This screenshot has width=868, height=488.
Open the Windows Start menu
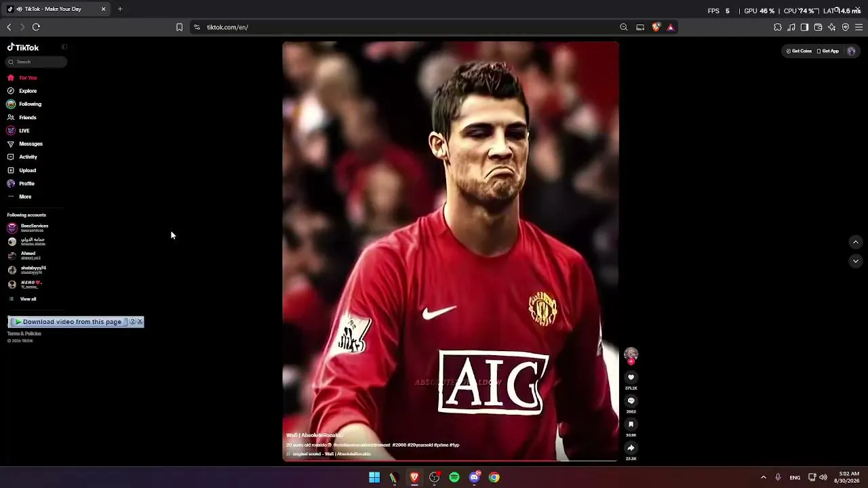[374, 477]
